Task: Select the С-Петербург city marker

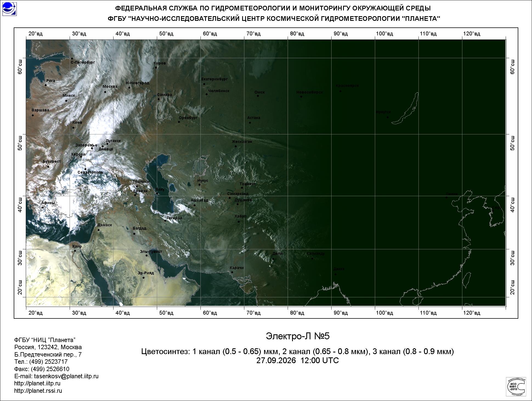Action: point(72,58)
